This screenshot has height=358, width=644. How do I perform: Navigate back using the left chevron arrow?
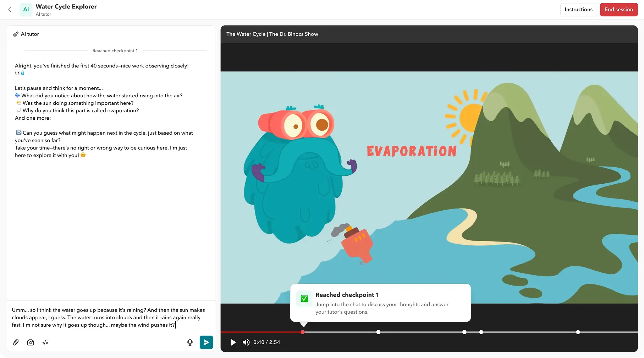[x=10, y=10]
